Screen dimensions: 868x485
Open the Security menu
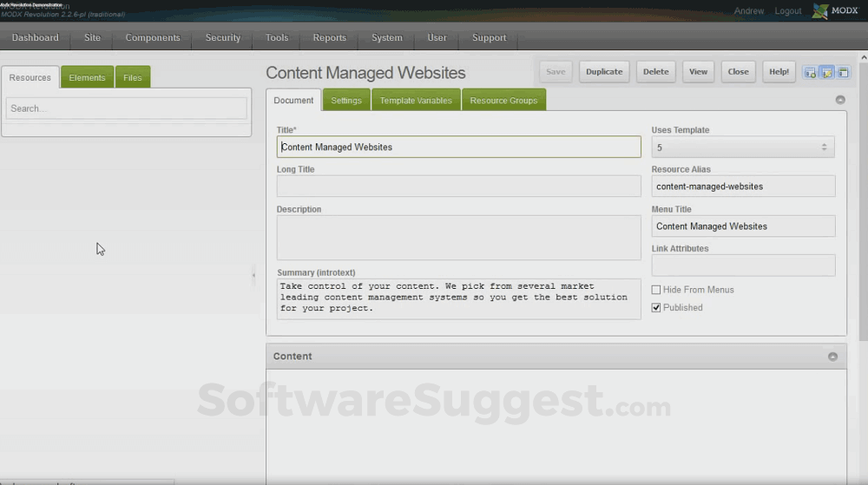tap(223, 37)
